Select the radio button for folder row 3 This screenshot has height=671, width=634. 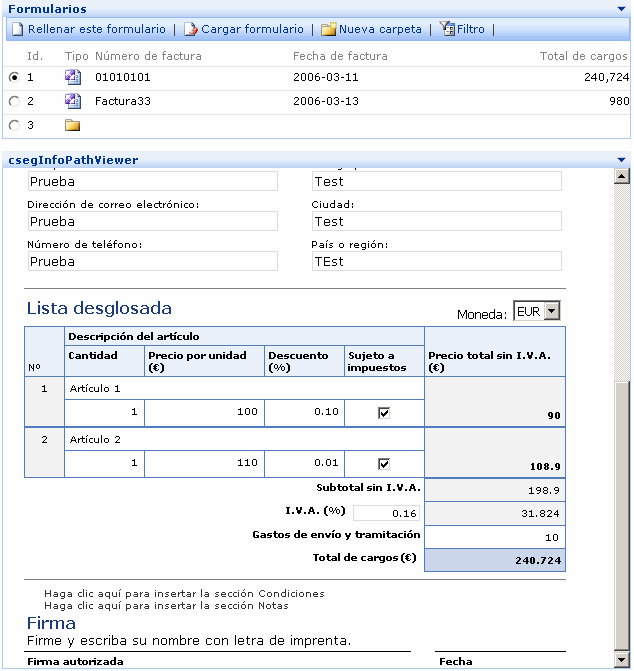click(14, 125)
